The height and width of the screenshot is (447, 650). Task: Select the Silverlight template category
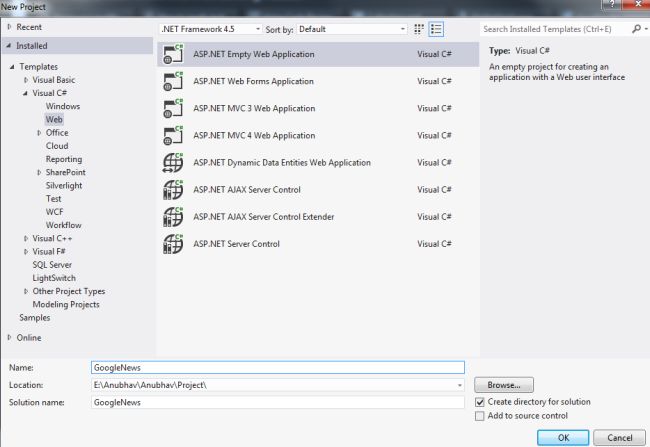click(x=64, y=185)
